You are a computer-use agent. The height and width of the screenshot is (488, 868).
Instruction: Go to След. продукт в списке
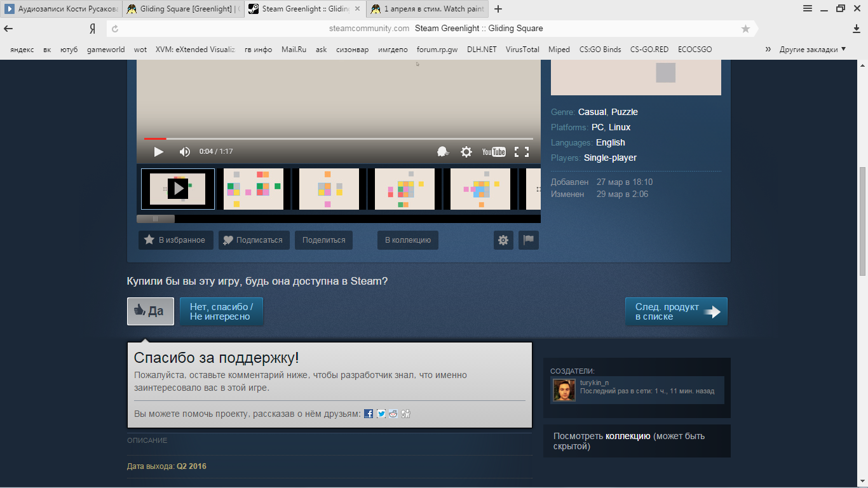pyautogui.click(x=676, y=311)
